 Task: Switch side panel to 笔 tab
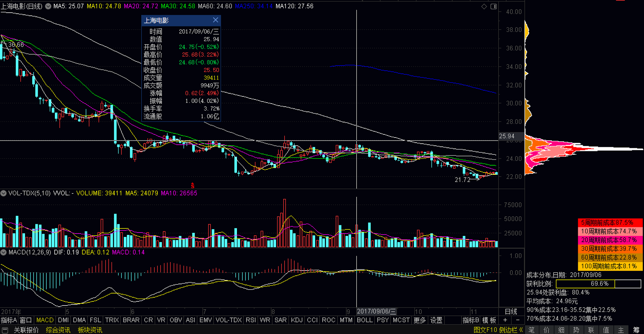532,330
